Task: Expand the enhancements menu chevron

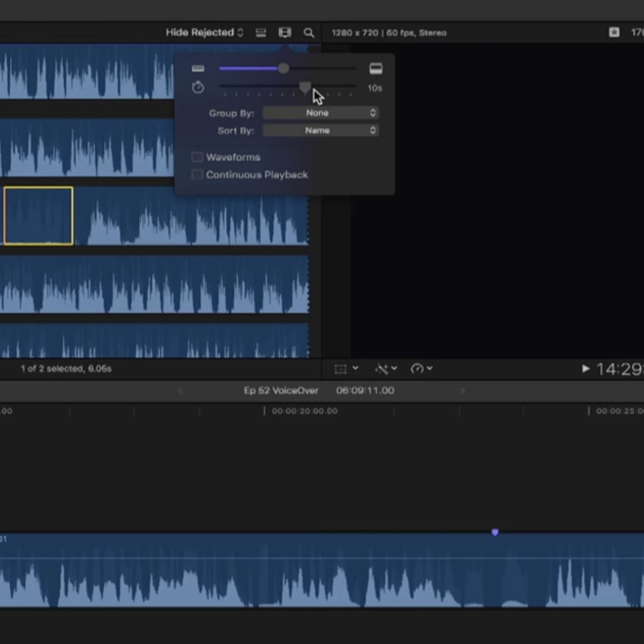Action: [x=394, y=368]
